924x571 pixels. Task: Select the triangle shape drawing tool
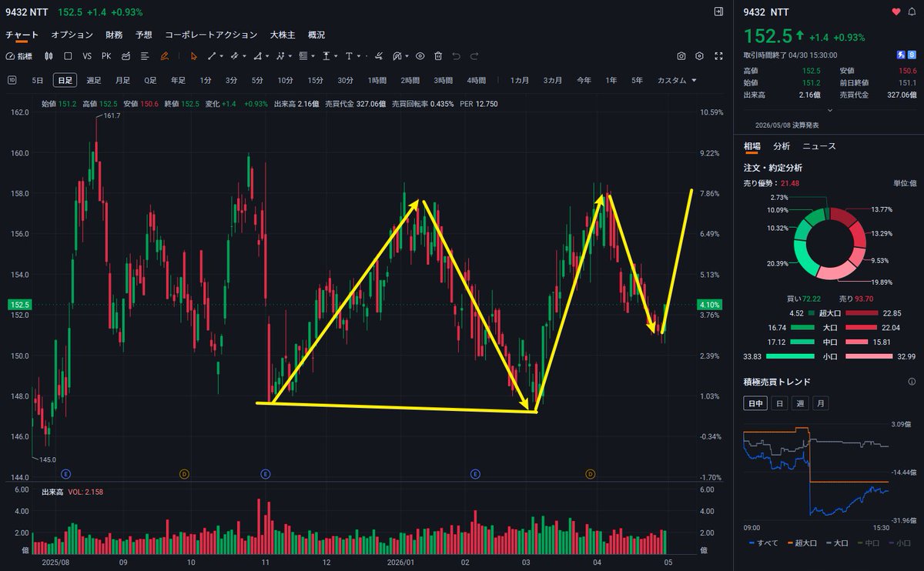click(x=257, y=56)
